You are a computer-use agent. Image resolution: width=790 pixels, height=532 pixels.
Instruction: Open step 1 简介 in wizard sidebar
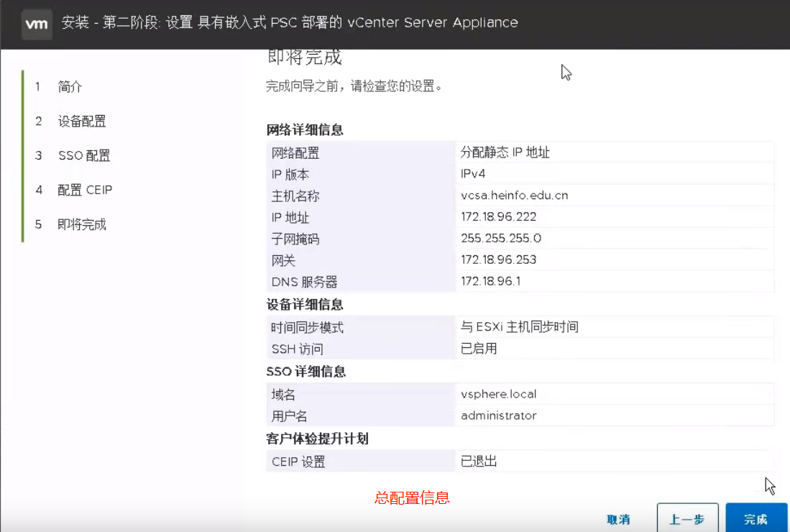(x=70, y=87)
